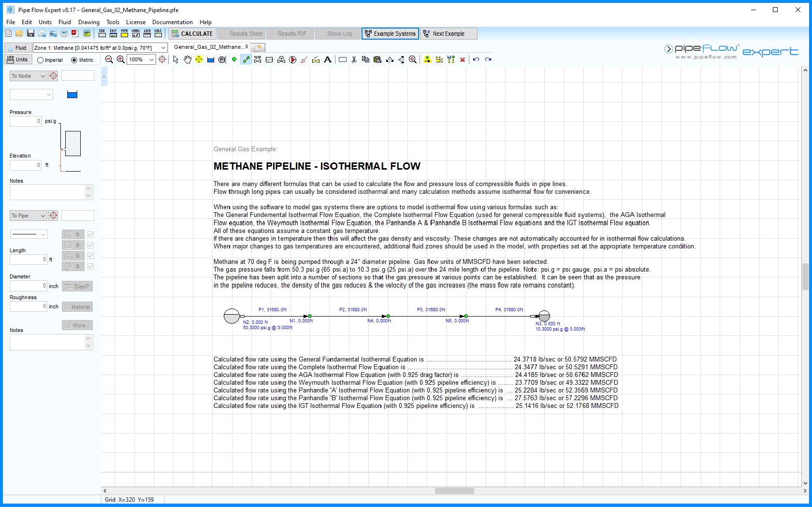The image size is (812, 507).
Task: Choose the rectangle selection tool
Action: pos(343,59)
